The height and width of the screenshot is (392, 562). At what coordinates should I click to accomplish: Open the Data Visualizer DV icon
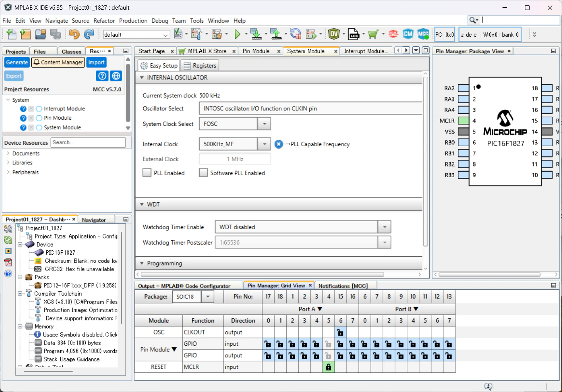click(334, 34)
